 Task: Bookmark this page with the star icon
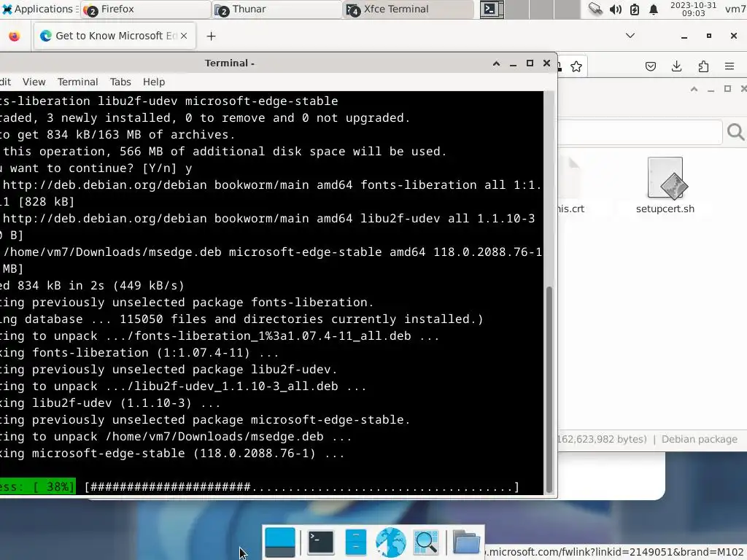[576, 66]
